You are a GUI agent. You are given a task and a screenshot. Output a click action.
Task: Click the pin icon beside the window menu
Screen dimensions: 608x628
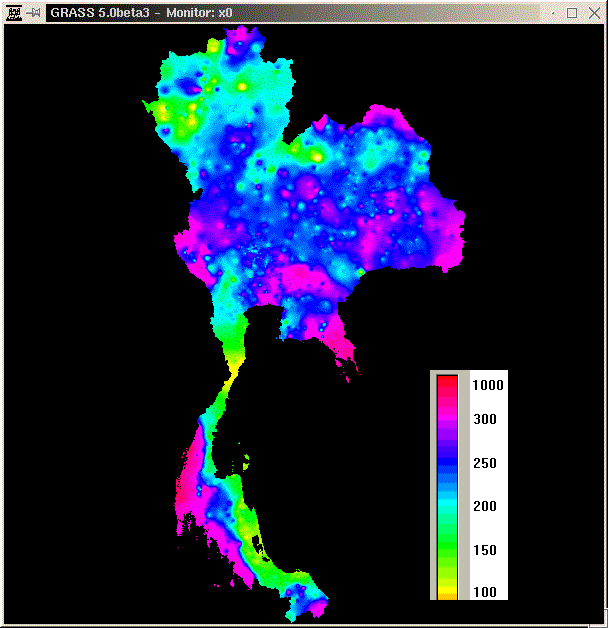[x=33, y=13]
